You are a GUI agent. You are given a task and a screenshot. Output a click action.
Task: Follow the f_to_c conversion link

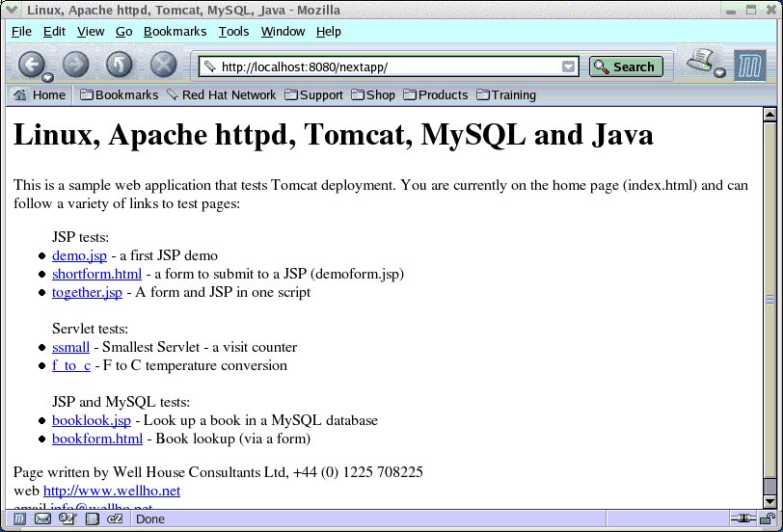point(71,366)
